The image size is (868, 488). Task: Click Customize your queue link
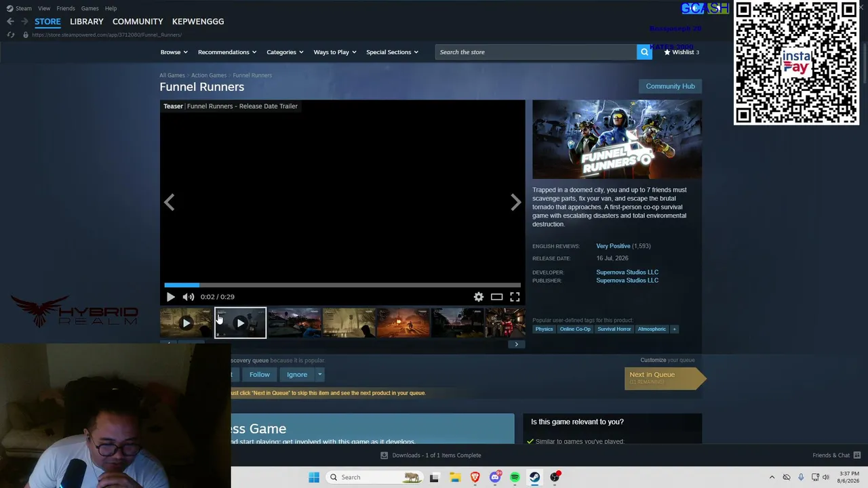coord(667,361)
